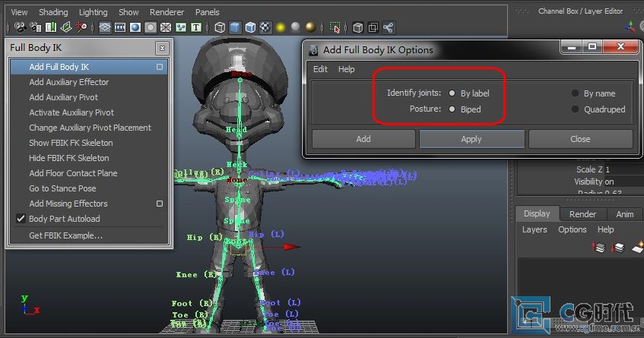Image resolution: width=644 pixels, height=338 pixels.
Task: Open the Shading panel menu
Action: click(x=53, y=12)
